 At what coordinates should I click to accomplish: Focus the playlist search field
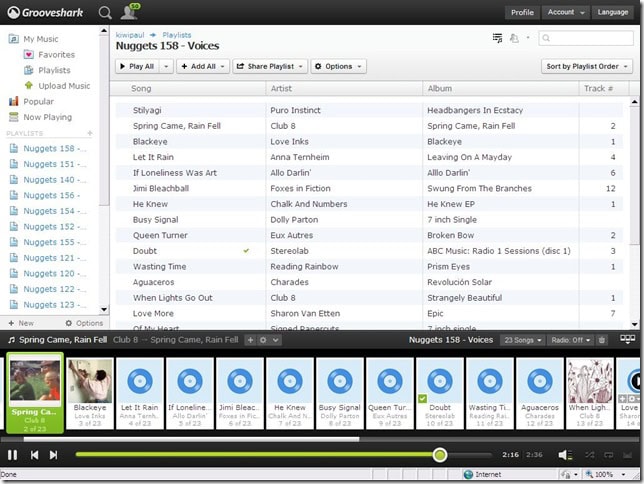point(586,38)
